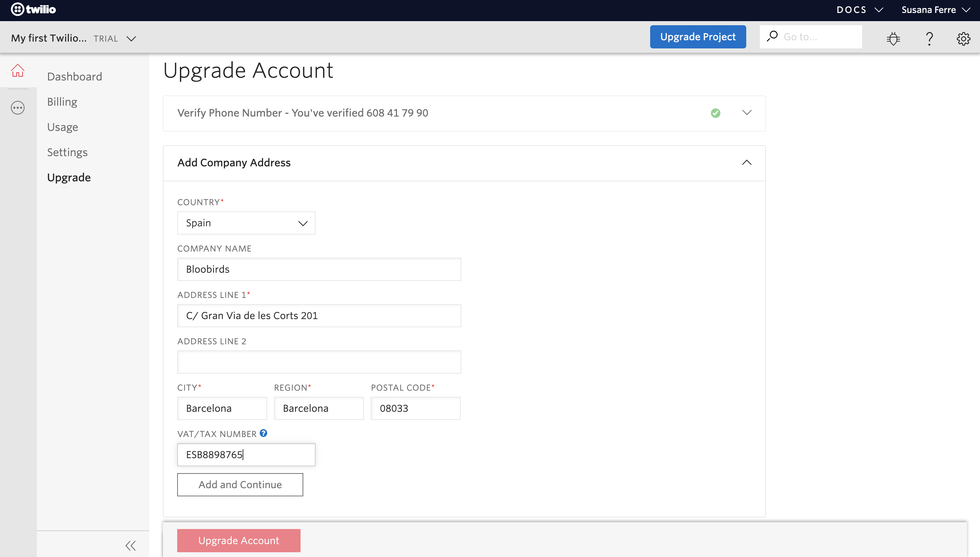The width and height of the screenshot is (980, 557).
Task: Open the Country dropdown showing Spain
Action: [x=246, y=223]
